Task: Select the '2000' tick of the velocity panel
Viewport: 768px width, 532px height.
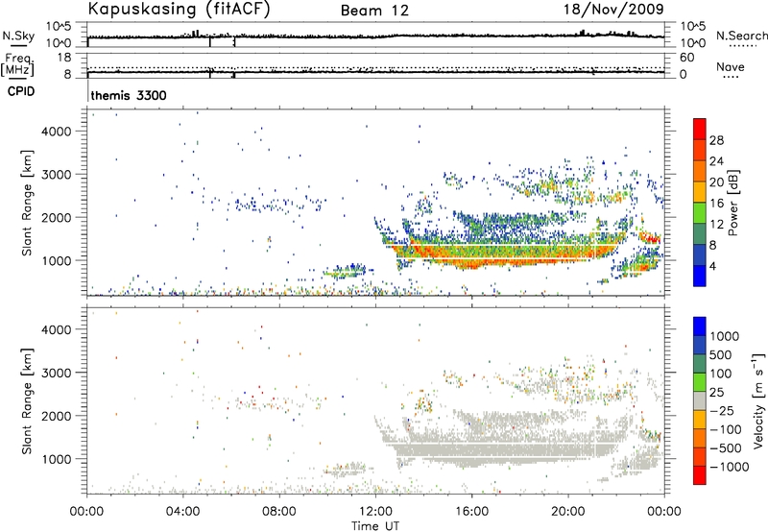Action: coord(57,416)
